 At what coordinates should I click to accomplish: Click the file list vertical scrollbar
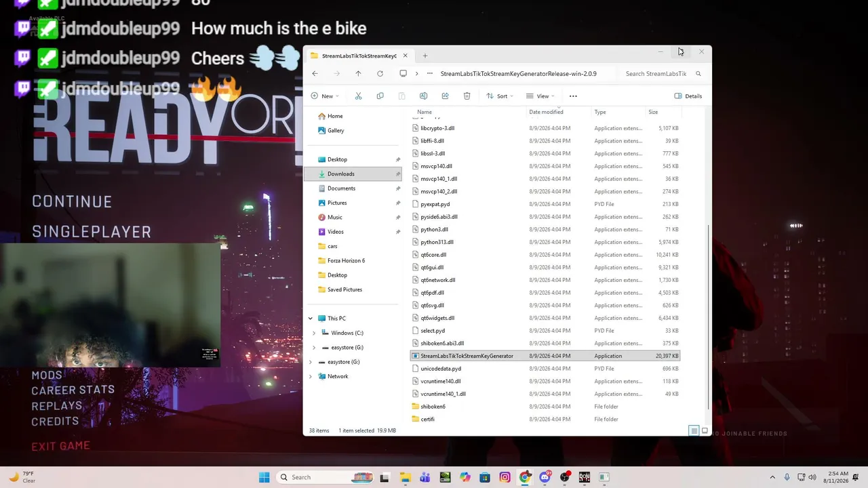708,317
